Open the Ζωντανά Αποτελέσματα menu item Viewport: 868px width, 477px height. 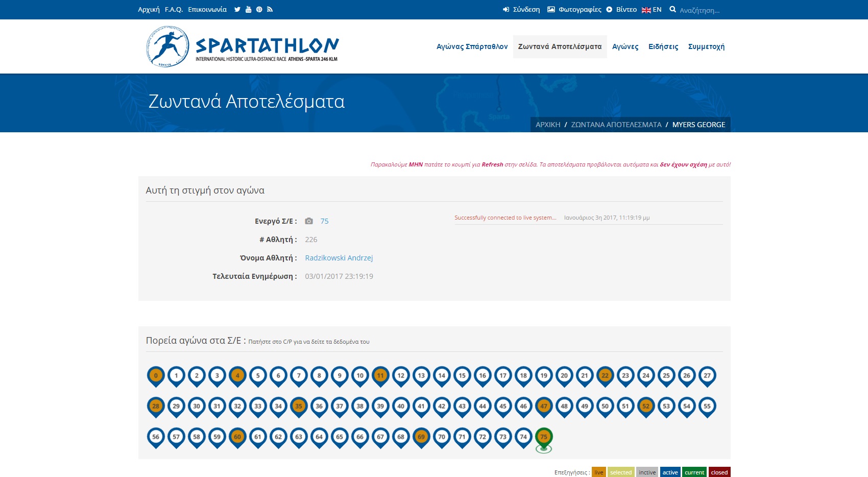(x=560, y=46)
